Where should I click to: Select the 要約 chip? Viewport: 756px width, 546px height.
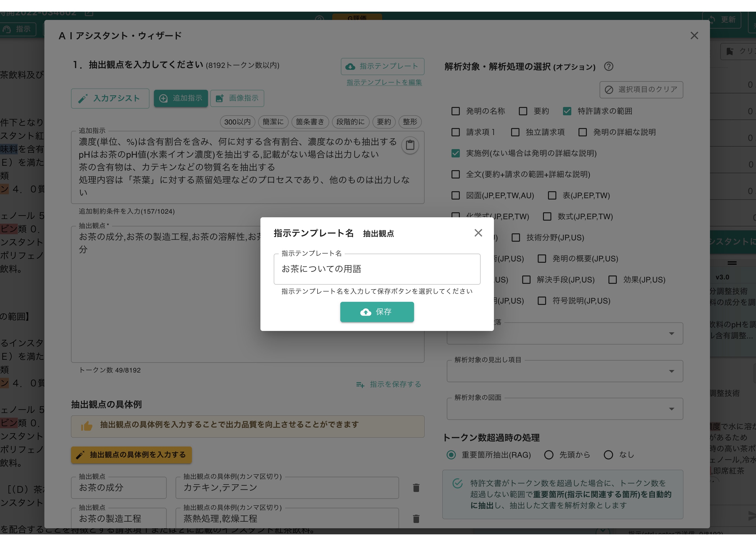pos(384,122)
